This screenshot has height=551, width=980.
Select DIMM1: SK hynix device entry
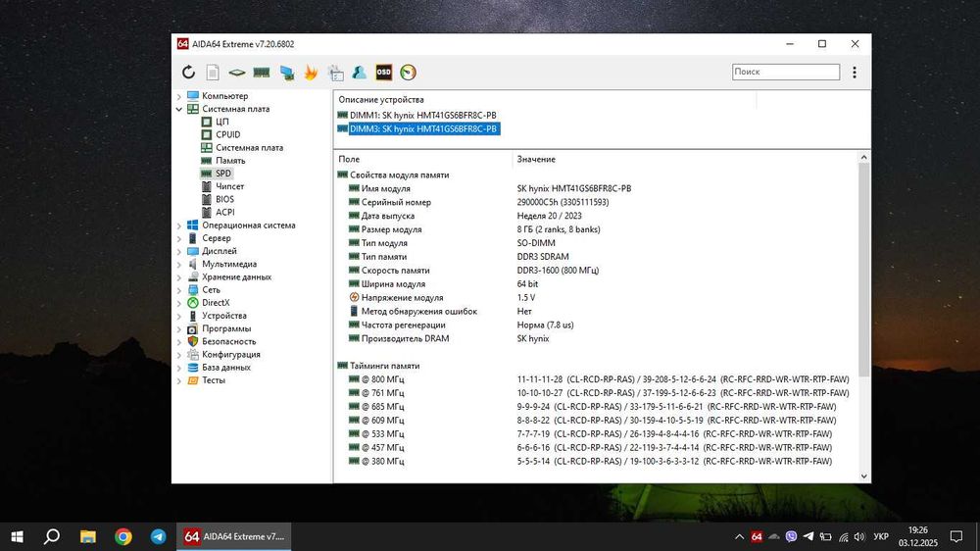point(422,115)
